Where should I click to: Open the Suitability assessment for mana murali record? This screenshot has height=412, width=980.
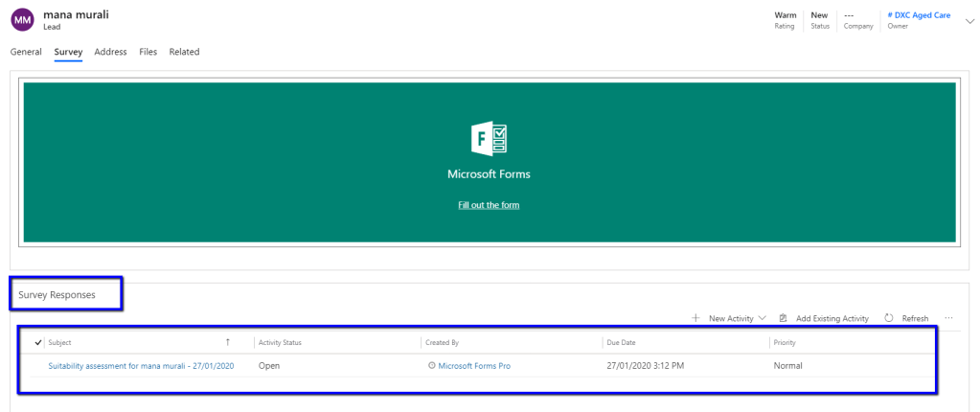pyautogui.click(x=141, y=366)
